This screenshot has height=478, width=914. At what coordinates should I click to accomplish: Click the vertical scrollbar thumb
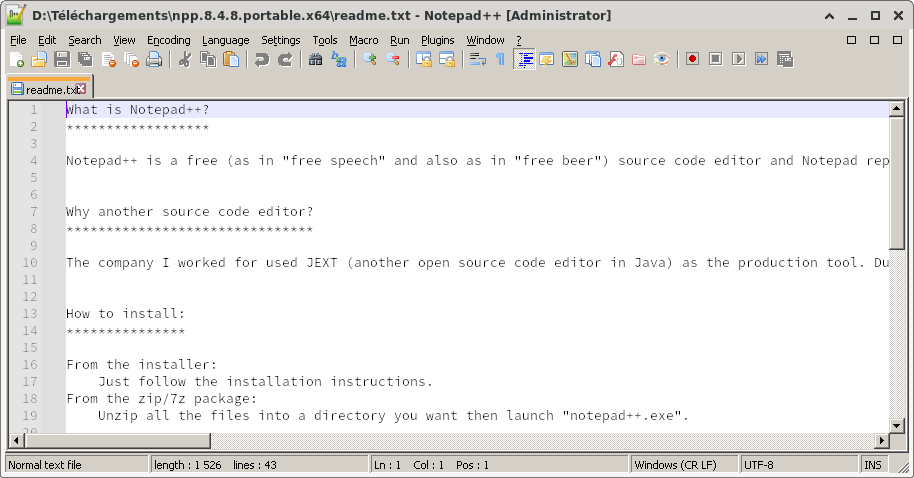(897, 182)
